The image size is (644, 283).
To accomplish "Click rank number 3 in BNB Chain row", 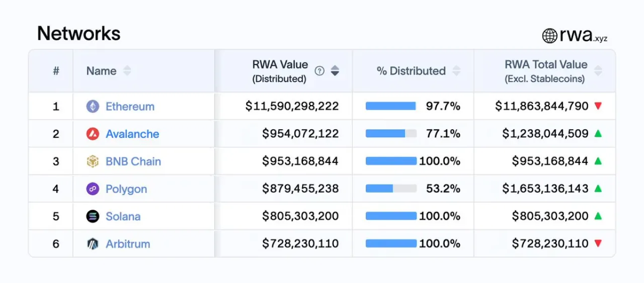I will (x=56, y=161).
